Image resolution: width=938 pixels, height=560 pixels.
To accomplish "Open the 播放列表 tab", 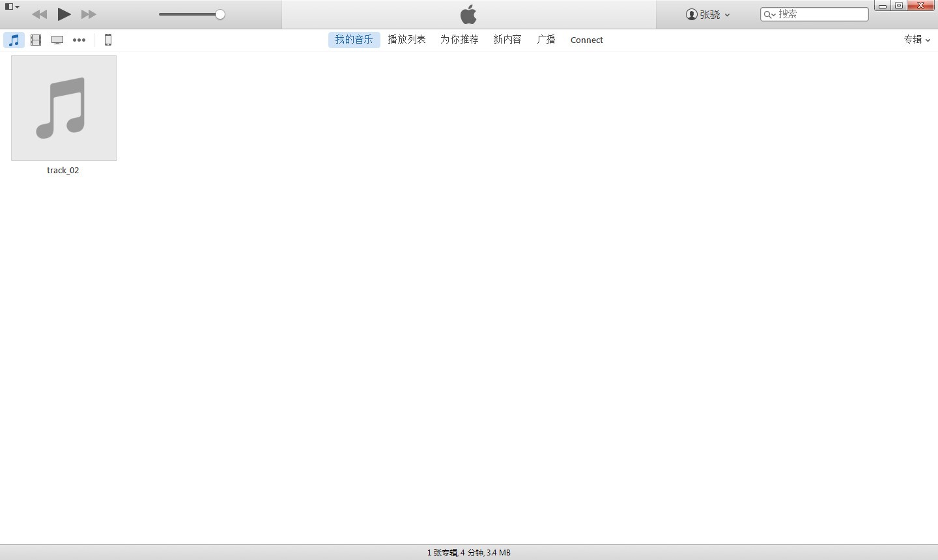I will click(x=407, y=40).
